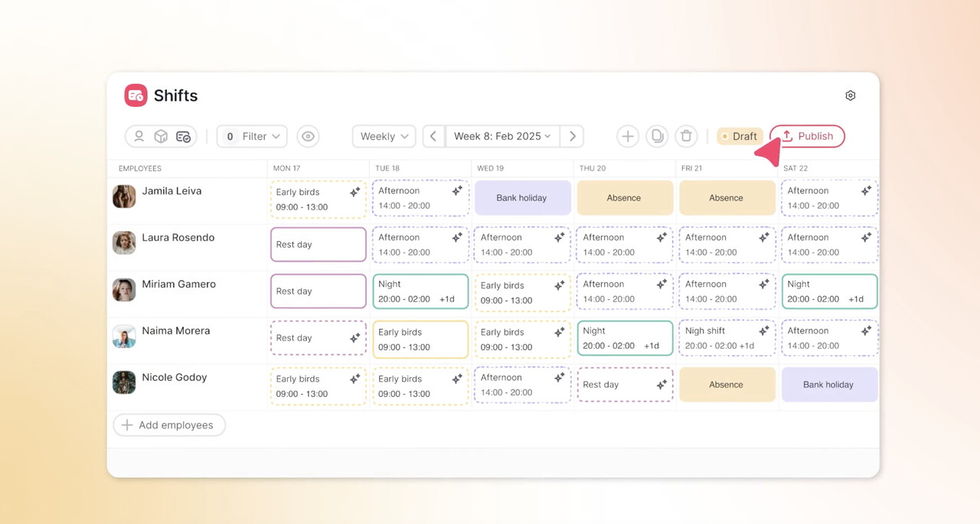Select Naima Morera's name

tap(176, 331)
